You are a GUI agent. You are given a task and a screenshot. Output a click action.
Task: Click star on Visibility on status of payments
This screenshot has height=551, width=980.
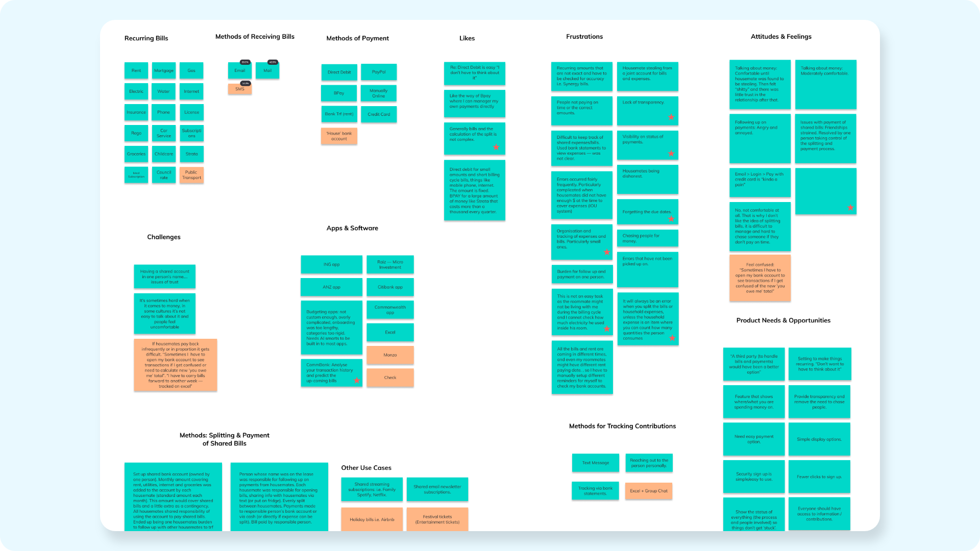[671, 154]
